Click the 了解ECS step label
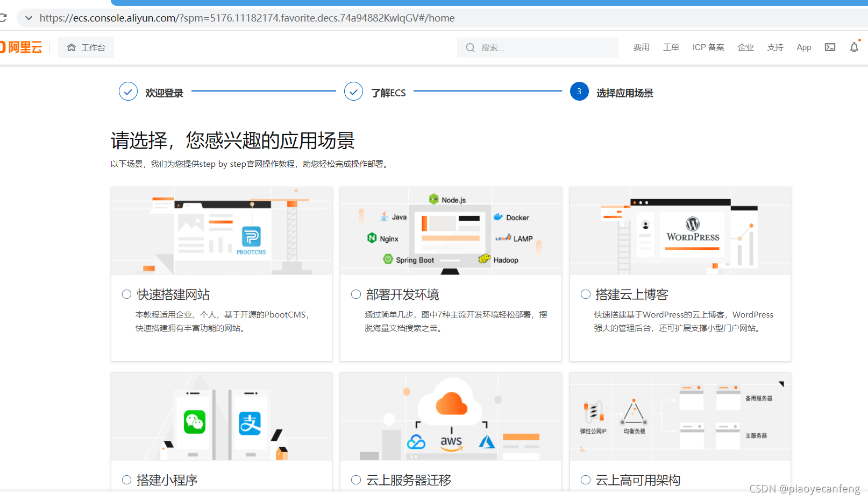Image resolution: width=868 pixels, height=500 pixels. click(388, 93)
